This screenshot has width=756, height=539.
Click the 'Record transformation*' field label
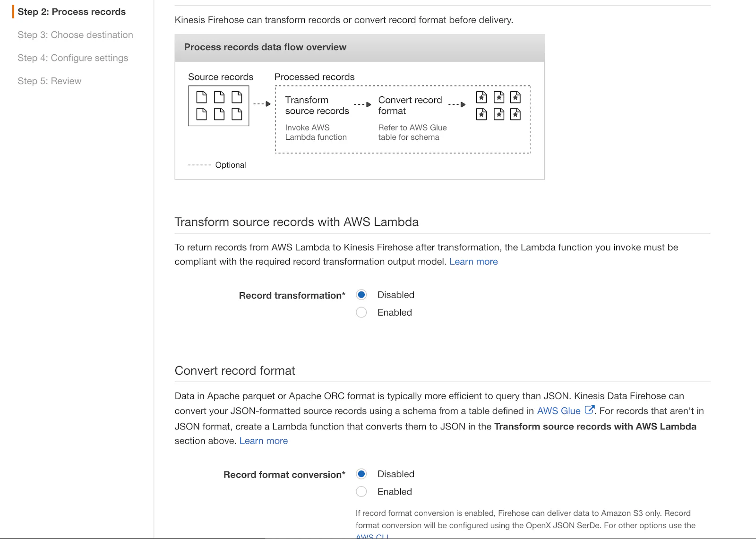pyautogui.click(x=292, y=296)
